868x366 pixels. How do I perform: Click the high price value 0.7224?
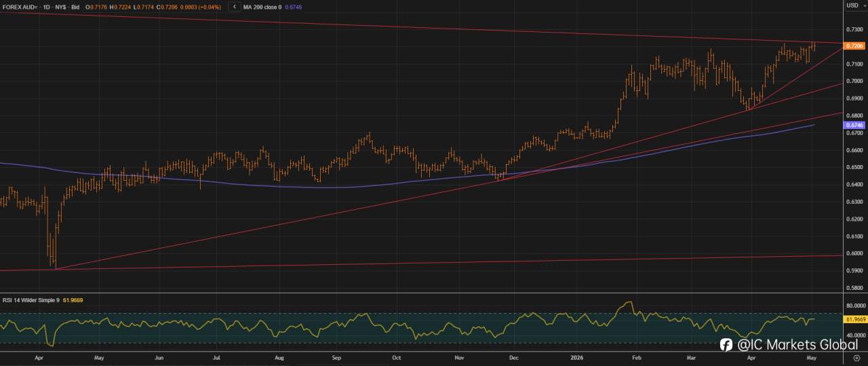pyautogui.click(x=122, y=6)
